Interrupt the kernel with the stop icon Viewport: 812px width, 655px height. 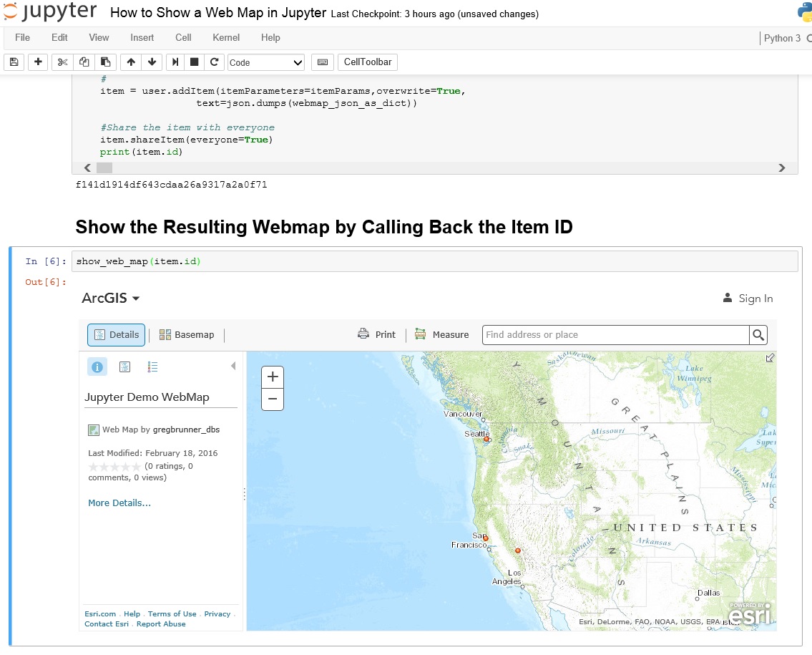tap(194, 62)
